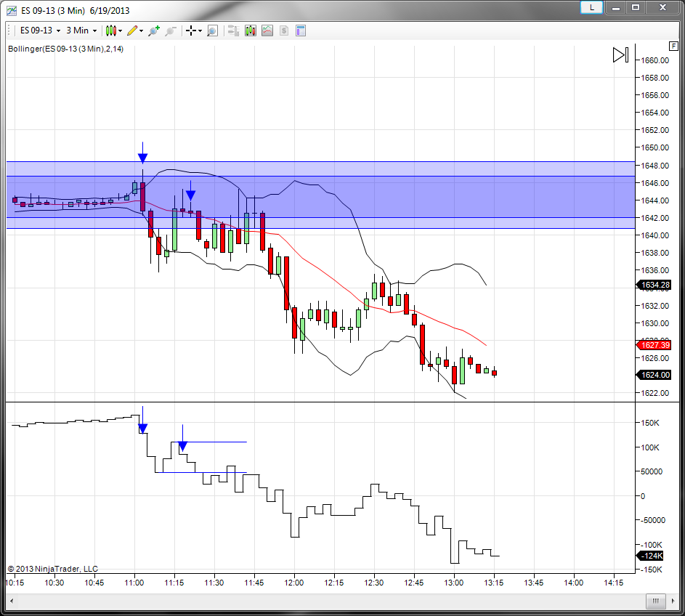This screenshot has height=616, width=685.
Task: Toggle the chart trader panel icon
Action: 233,31
